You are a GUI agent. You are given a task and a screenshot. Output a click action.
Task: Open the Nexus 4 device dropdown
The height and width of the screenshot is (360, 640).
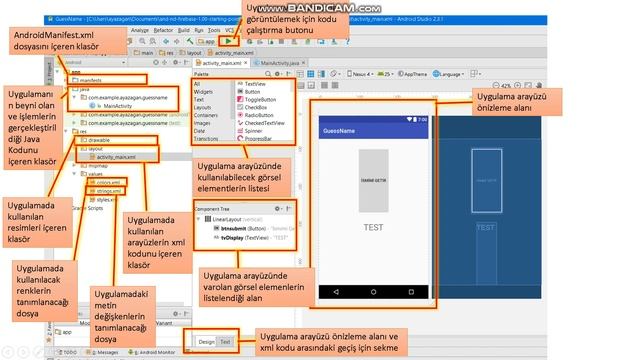pos(360,74)
